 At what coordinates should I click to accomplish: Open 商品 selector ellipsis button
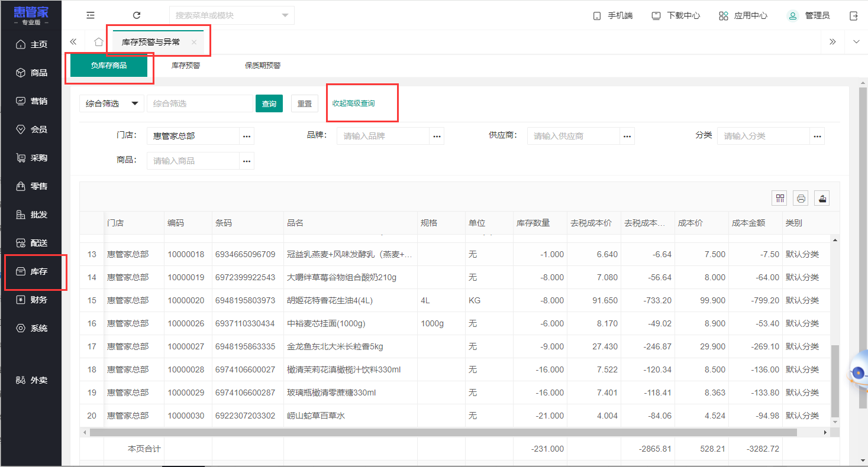(247, 161)
